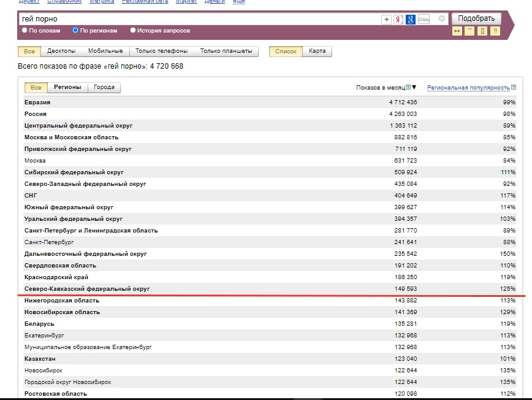
Task: Click the 'Россия' row name
Action: [36, 113]
